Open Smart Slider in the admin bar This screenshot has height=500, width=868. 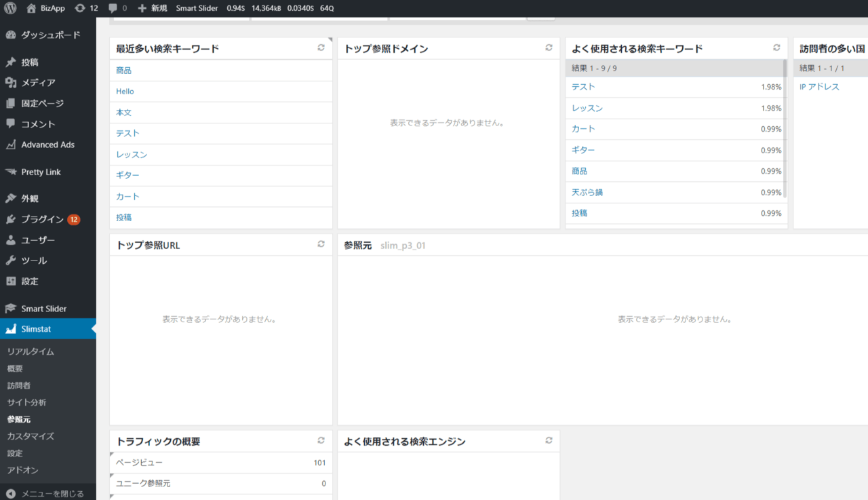click(x=197, y=8)
